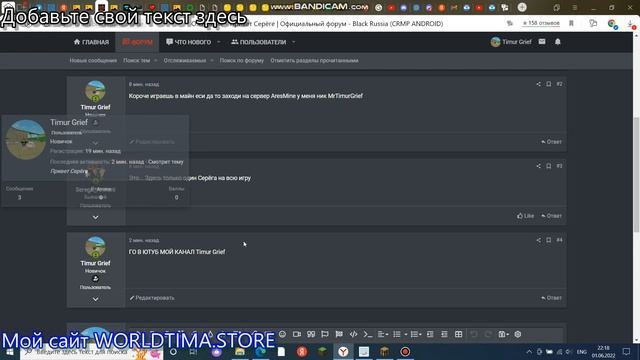Bookmark post #2

pyautogui.click(x=549, y=84)
